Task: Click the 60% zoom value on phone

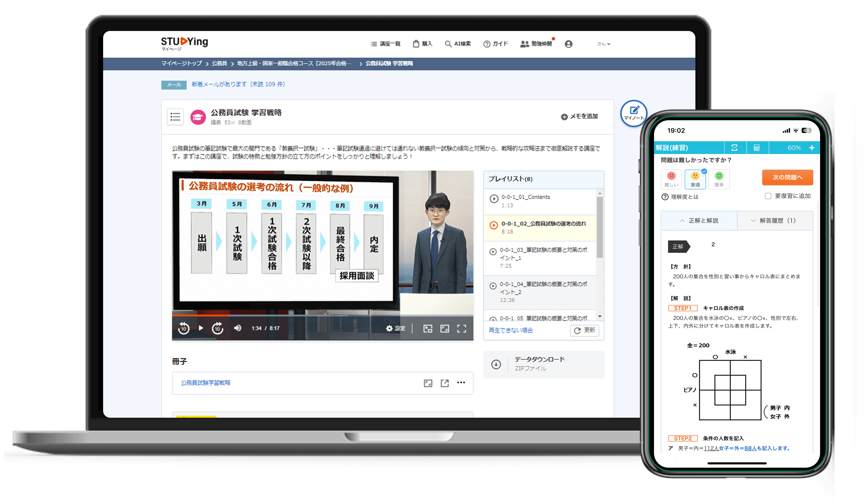Action: [x=794, y=148]
